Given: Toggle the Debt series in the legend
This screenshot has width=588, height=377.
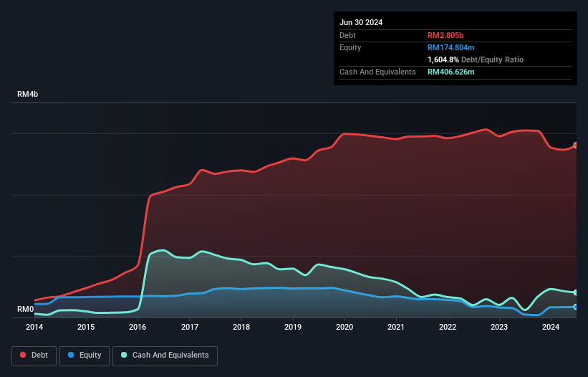Looking at the screenshot, I should pyautogui.click(x=34, y=355).
